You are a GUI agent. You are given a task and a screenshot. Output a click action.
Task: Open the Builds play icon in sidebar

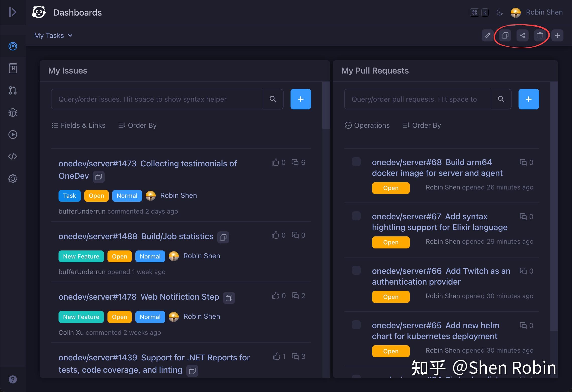tap(13, 135)
